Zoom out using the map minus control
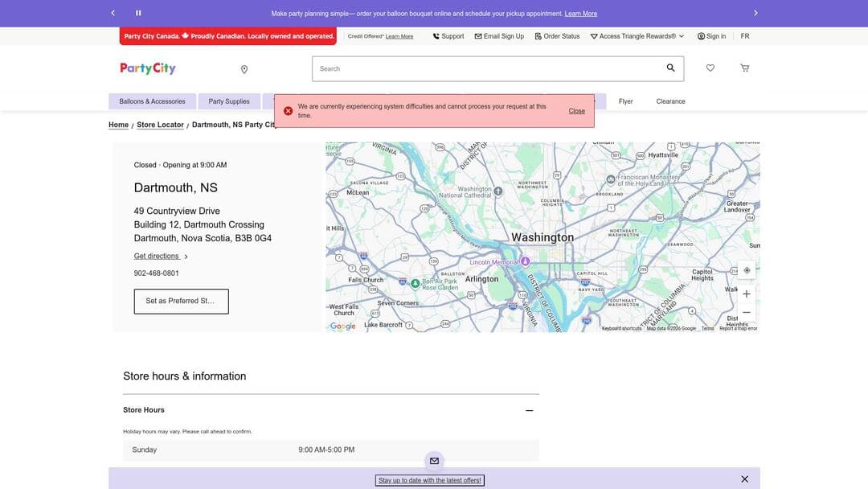868x489 pixels. point(744,310)
